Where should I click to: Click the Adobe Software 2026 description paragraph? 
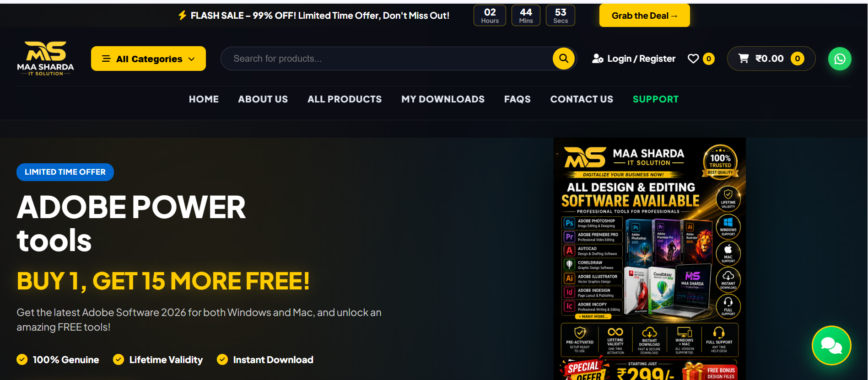(199, 320)
